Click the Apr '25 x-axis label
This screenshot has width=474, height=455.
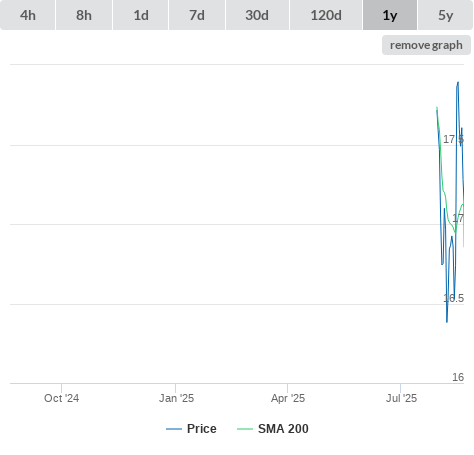[288, 398]
